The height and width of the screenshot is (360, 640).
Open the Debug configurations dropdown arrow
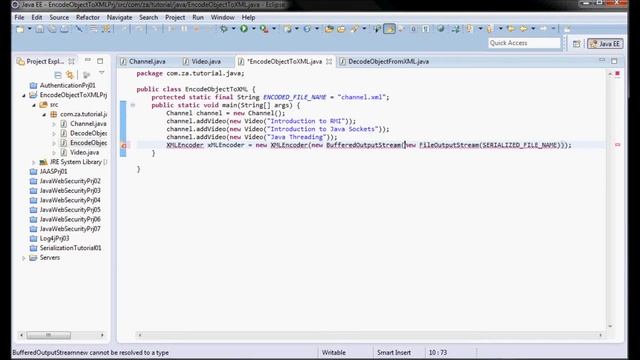point(233,29)
